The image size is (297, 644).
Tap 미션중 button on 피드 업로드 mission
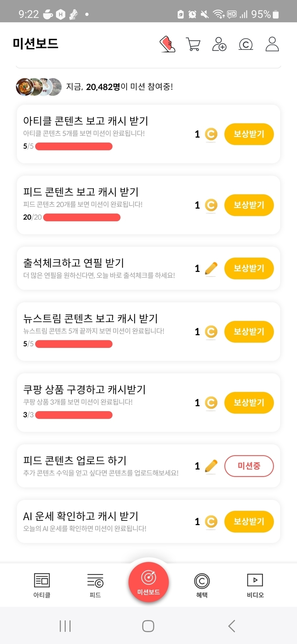pos(249,466)
